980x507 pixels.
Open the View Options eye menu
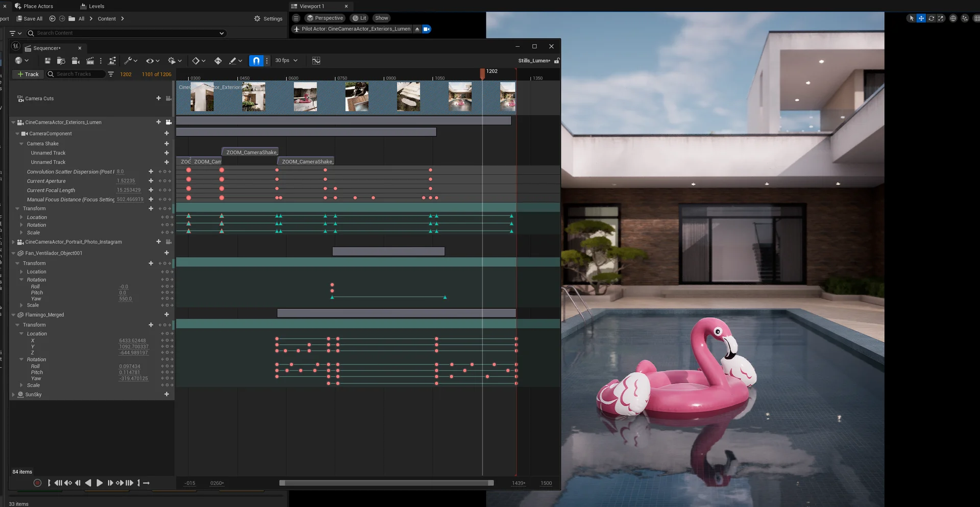click(x=153, y=61)
